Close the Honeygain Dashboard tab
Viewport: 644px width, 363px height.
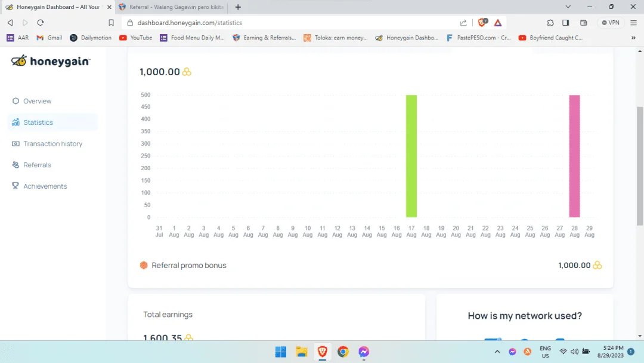[x=109, y=7]
